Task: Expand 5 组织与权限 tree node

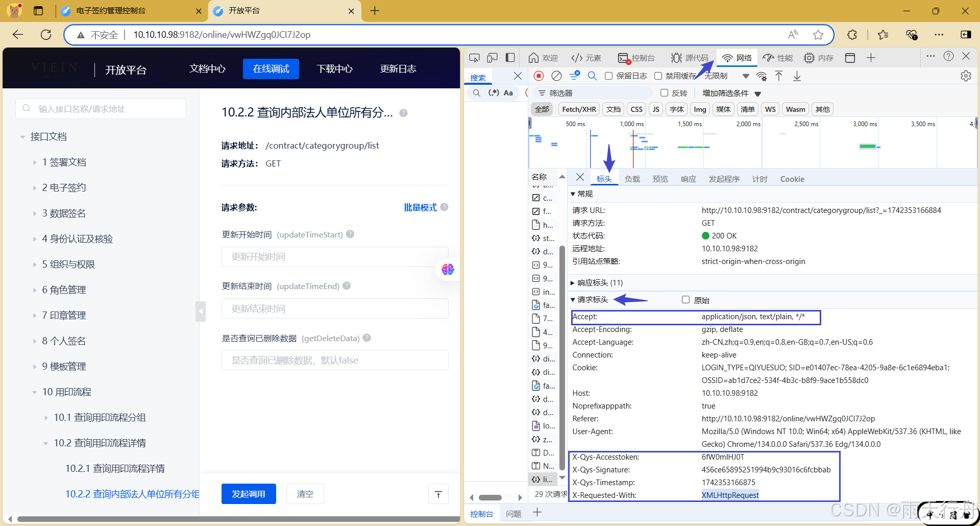Action: pyautogui.click(x=34, y=265)
